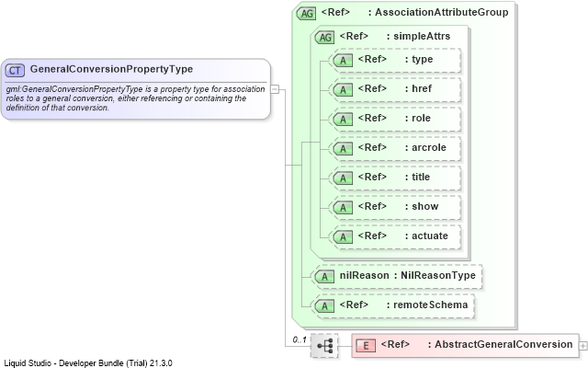The image size is (588, 368).
Task: Click the A icon of the actuate attribute
Action: 343,237
